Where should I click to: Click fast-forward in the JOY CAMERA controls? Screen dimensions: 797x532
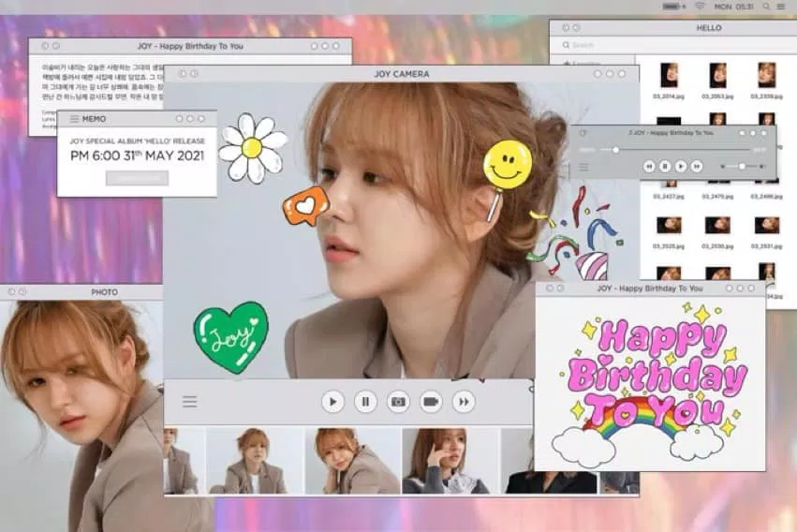(464, 402)
